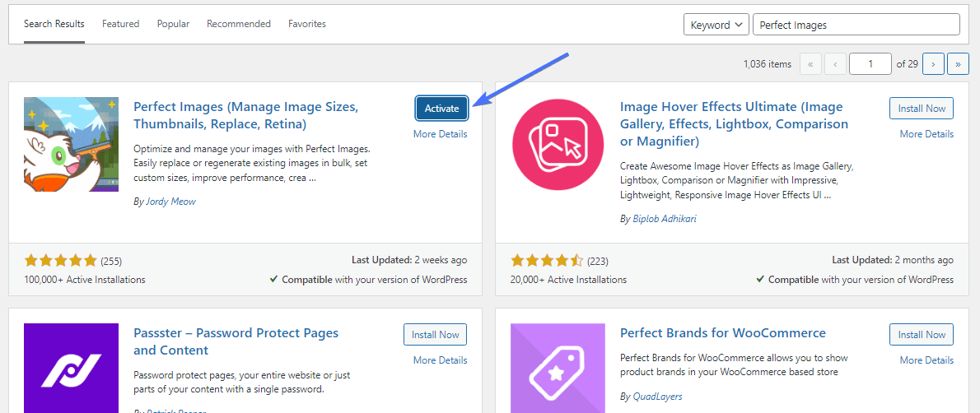The height and width of the screenshot is (413, 980).
Task: Click the (223) rating count
Action: (598, 261)
